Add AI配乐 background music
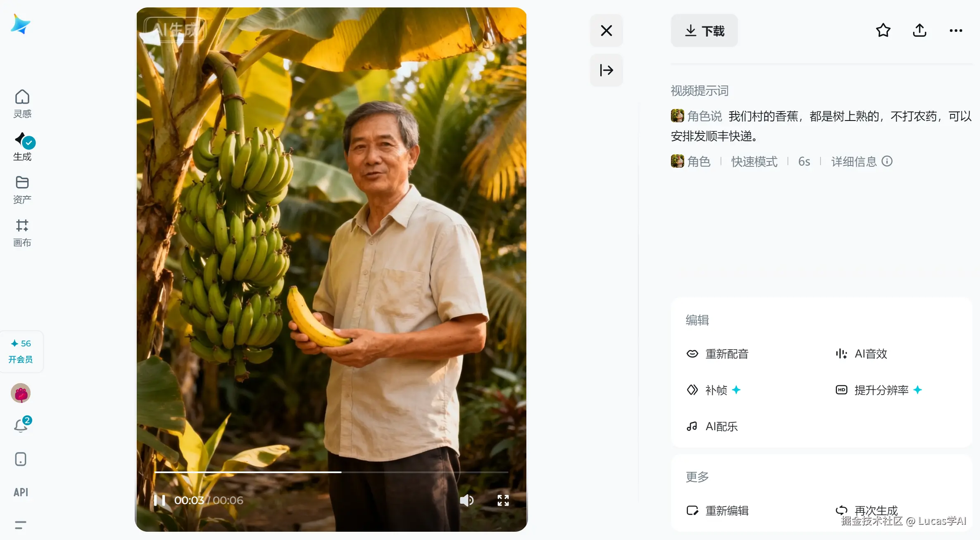 coord(712,426)
